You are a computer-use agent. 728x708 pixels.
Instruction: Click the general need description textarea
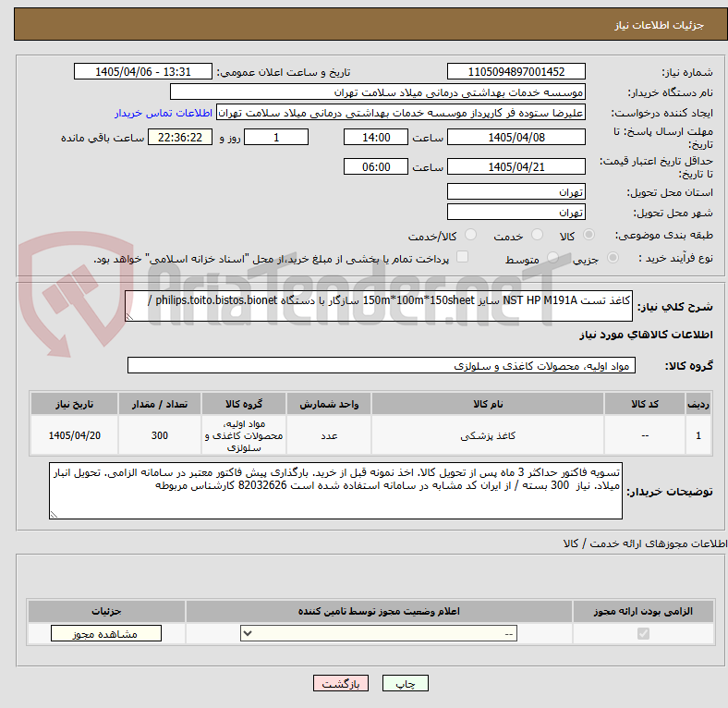(x=379, y=306)
